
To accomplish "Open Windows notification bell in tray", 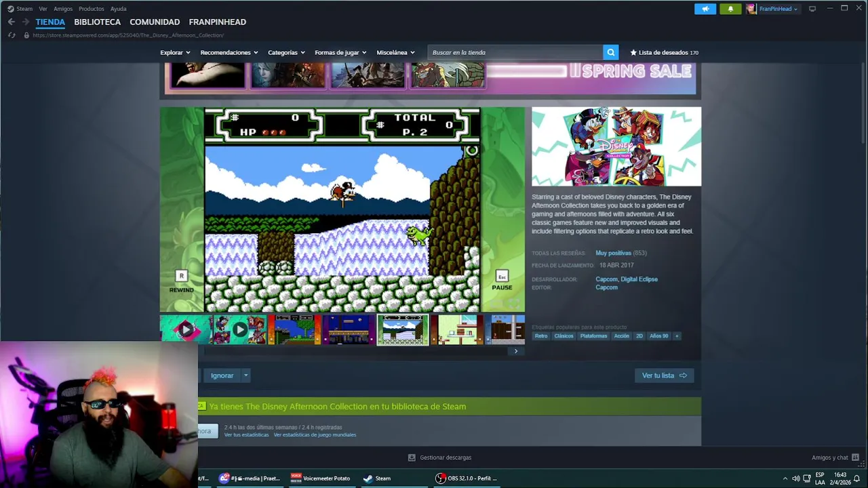I will click(856, 479).
